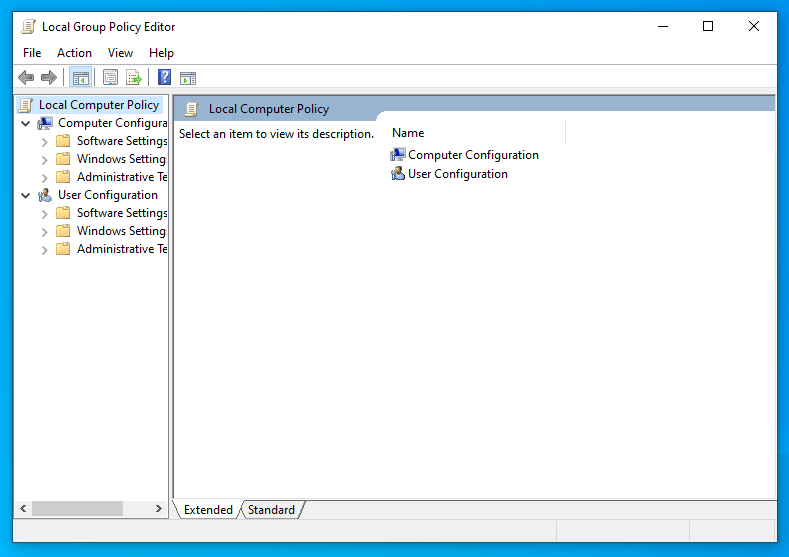Select Software Settings label under Computer Configuration
789x557 pixels.
122,141
